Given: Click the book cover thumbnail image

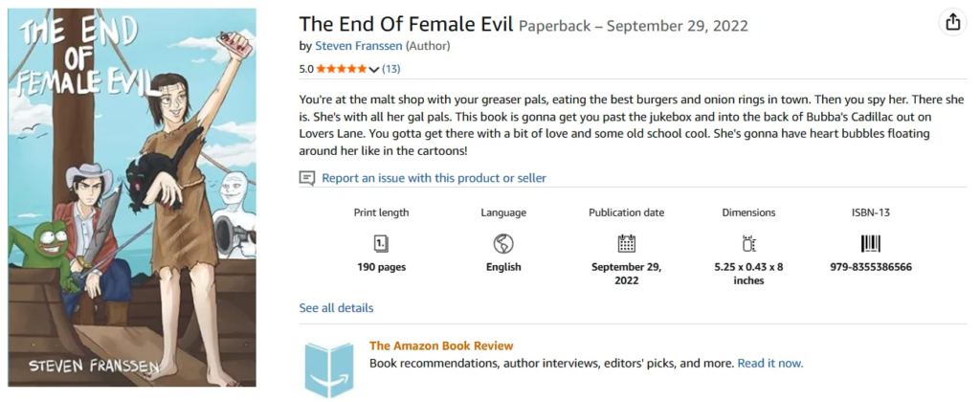Looking at the screenshot, I should tap(132, 198).
